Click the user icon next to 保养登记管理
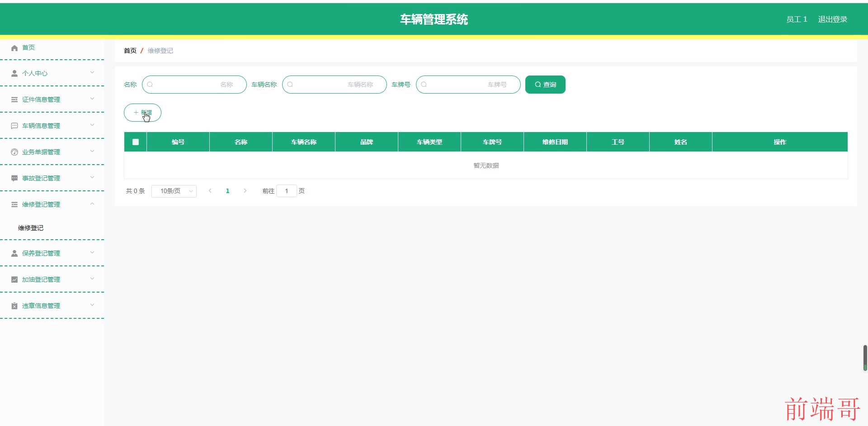This screenshot has height=426, width=868. [x=14, y=253]
